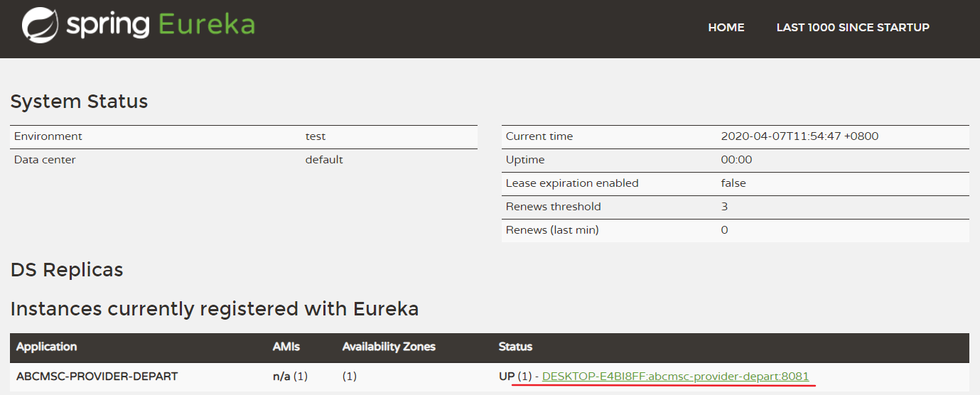980x395 pixels.
Task: Click the Status column header
Action: point(515,347)
